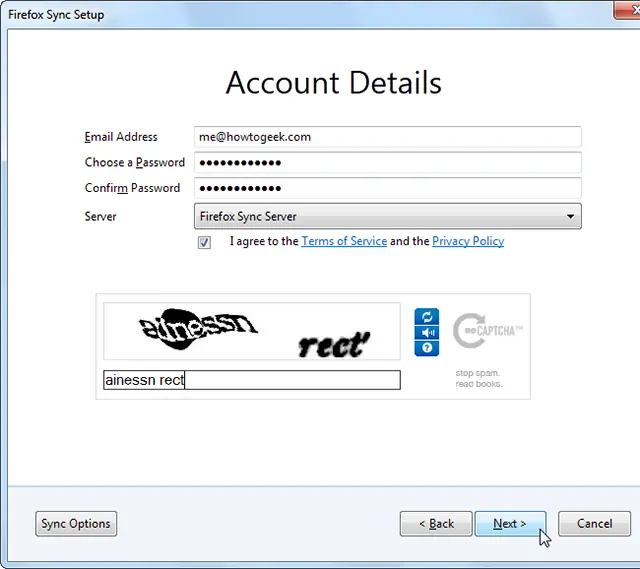Click the reCAPTCHA logo

(487, 331)
